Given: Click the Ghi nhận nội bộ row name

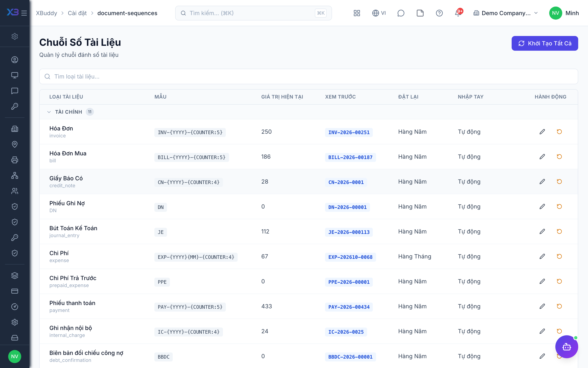Looking at the screenshot, I should 70,328.
